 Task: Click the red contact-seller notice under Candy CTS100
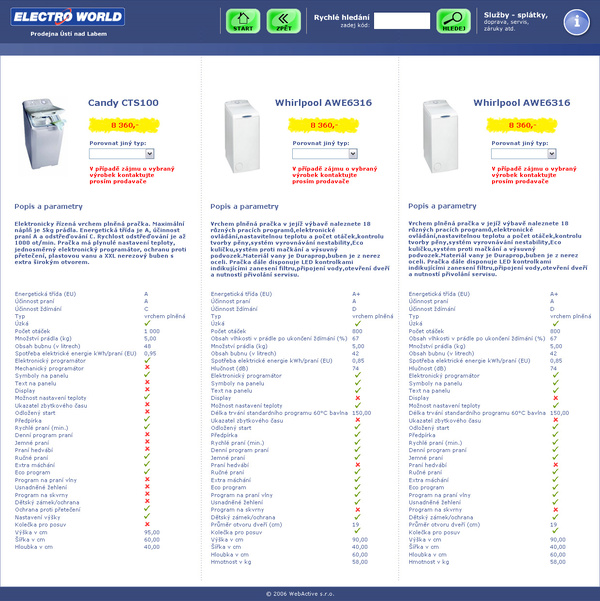click(132, 175)
